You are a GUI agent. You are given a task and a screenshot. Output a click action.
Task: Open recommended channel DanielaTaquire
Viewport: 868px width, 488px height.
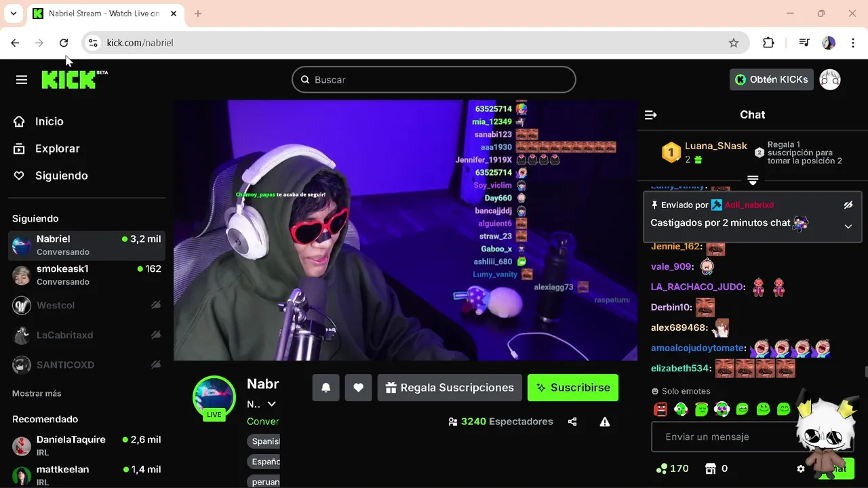pyautogui.click(x=87, y=445)
